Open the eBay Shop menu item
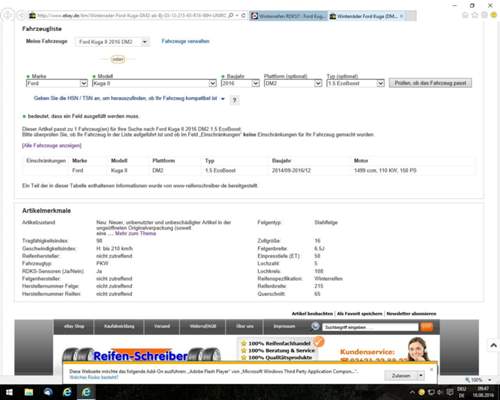 pyautogui.click(x=74, y=326)
